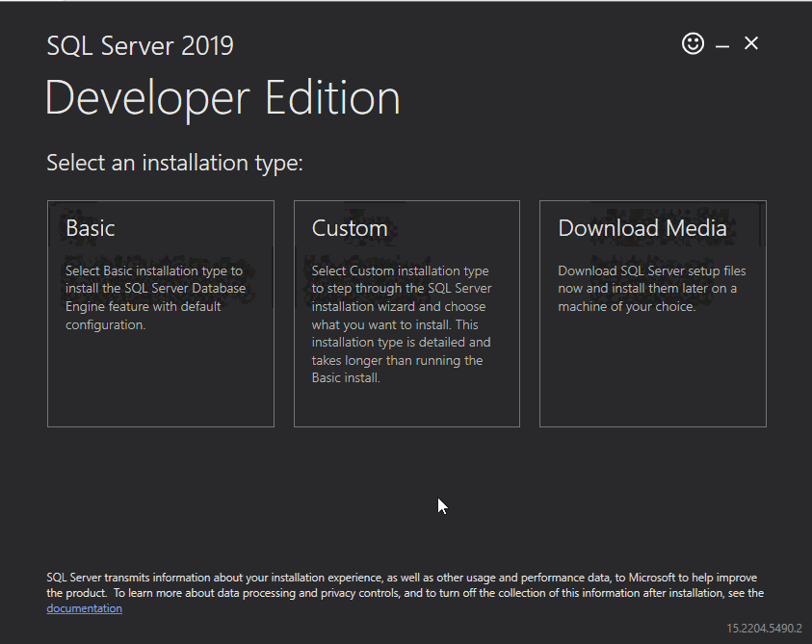Open the privacy documentation link

click(x=85, y=608)
